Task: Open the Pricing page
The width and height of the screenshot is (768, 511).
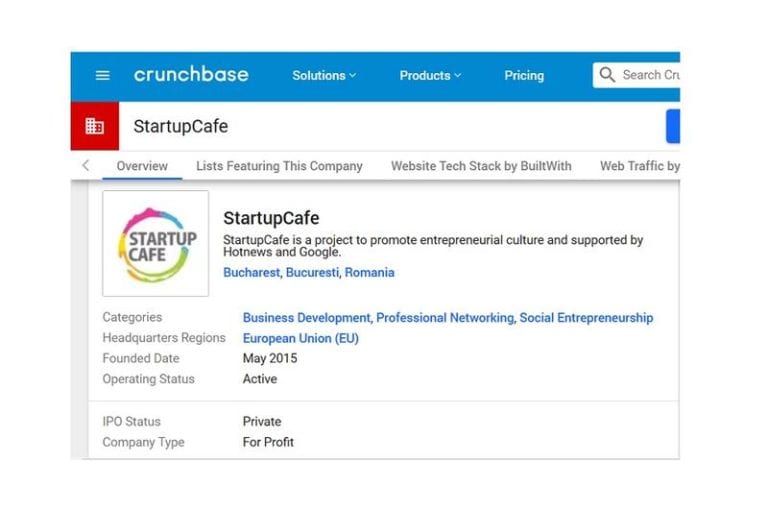Action: tap(524, 75)
